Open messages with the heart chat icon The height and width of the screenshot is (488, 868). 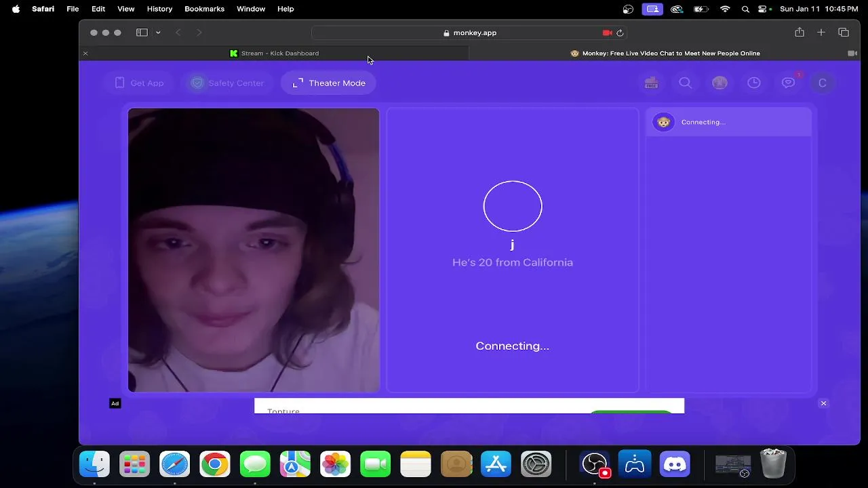point(788,83)
